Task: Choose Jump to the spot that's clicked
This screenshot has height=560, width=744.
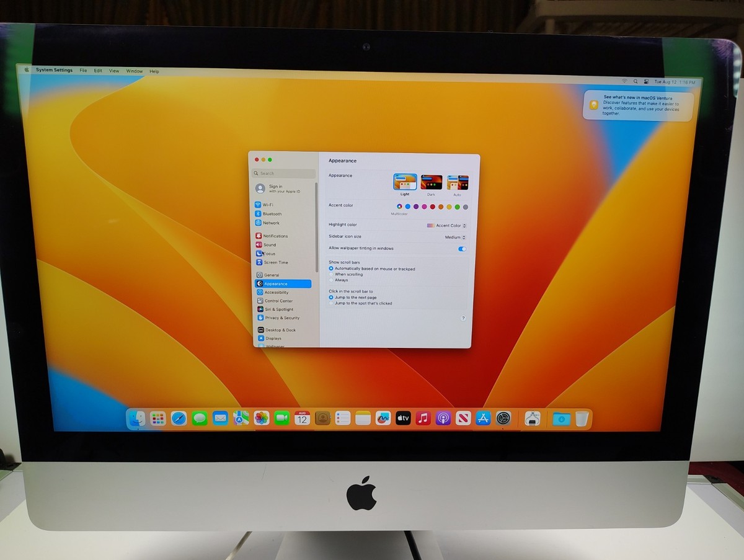Action: pos(331,303)
